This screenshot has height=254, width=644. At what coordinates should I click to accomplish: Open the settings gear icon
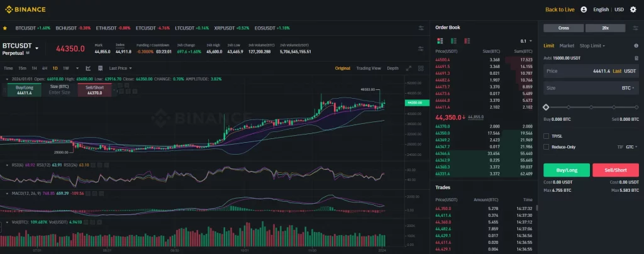point(633,9)
